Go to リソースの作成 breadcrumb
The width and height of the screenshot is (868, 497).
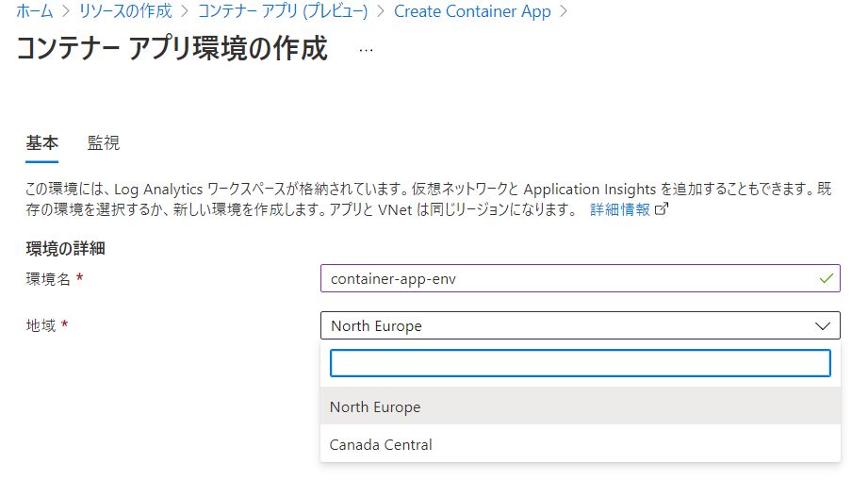click(125, 11)
